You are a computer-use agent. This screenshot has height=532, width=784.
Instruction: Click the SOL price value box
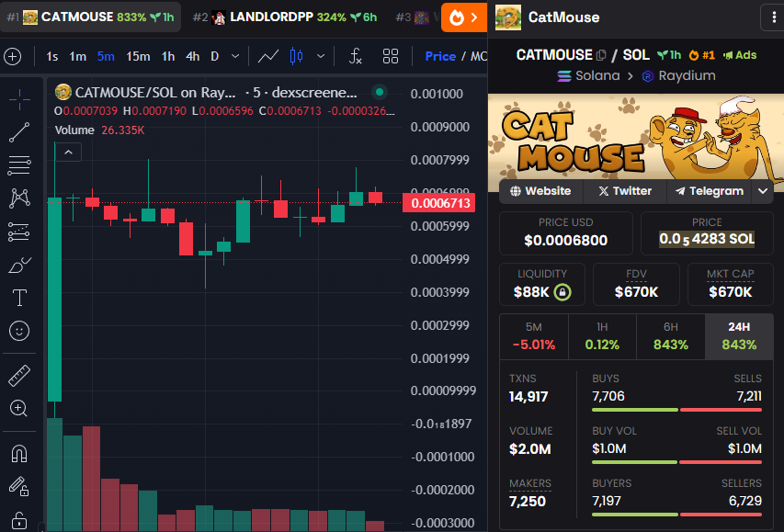point(707,233)
